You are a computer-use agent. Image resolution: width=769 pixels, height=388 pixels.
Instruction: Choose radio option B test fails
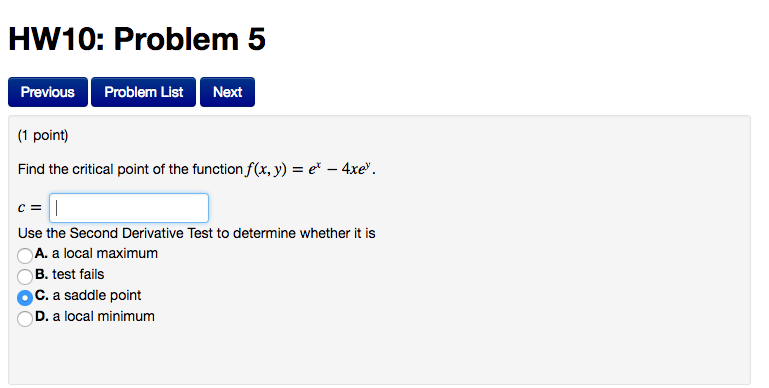(25, 277)
